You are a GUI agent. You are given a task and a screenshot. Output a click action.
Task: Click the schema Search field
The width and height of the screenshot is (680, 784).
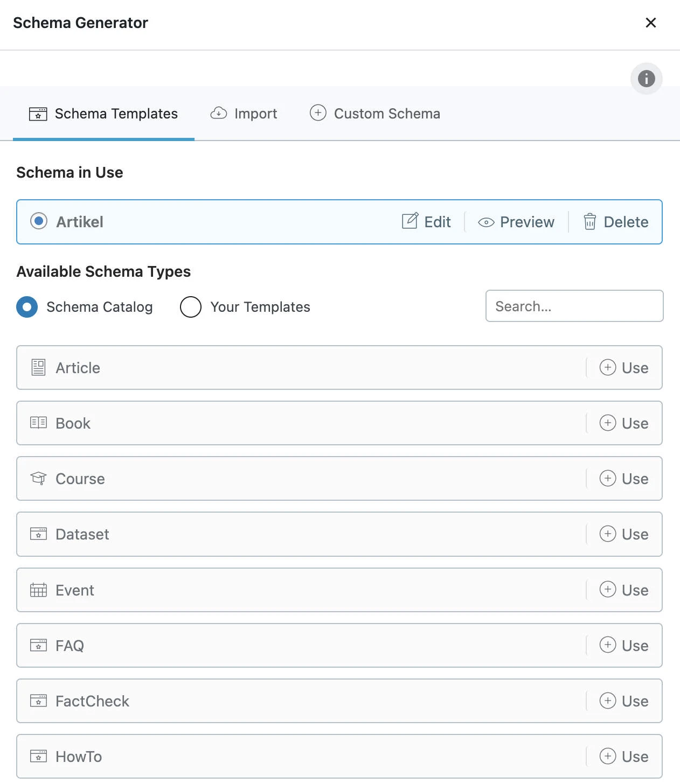pos(574,306)
